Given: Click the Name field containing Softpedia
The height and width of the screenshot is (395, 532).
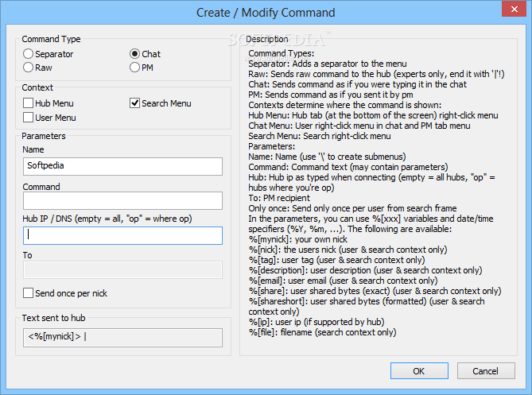Looking at the screenshot, I should pos(122,166).
